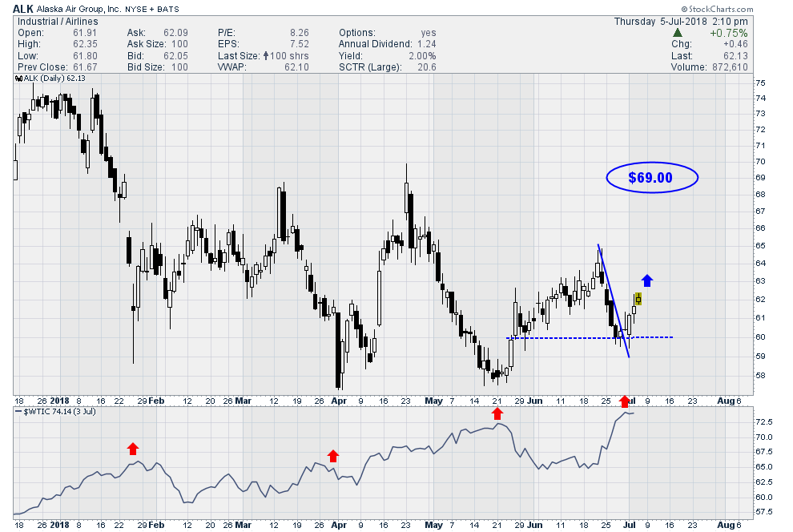Screen dimensions: 793x532
Task: Click the Thursday 5-Jul-2018 2:10 pm timestamp
Action: (681, 22)
